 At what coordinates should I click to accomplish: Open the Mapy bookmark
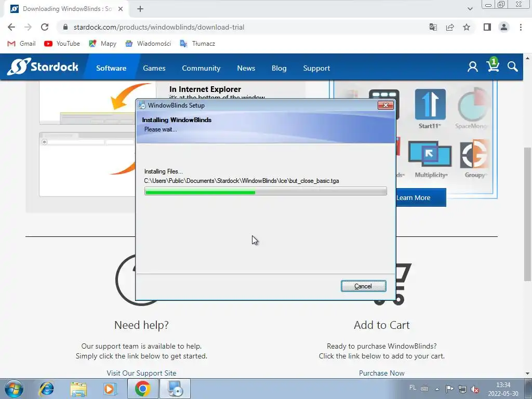102,44
